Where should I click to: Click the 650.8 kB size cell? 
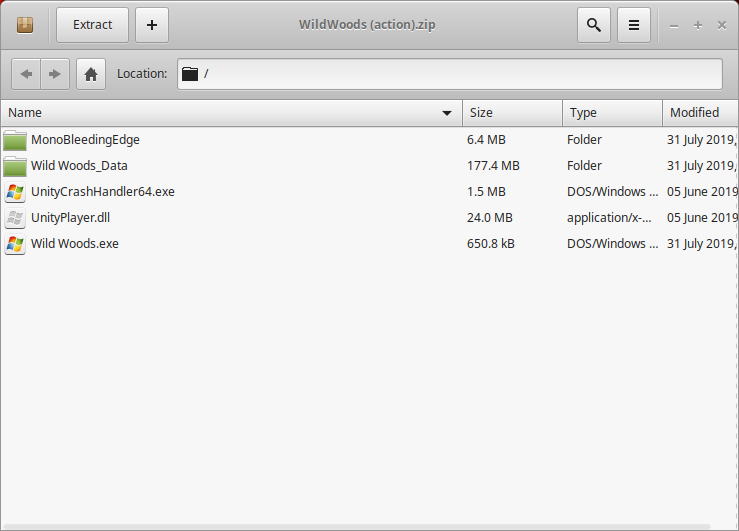pos(491,244)
